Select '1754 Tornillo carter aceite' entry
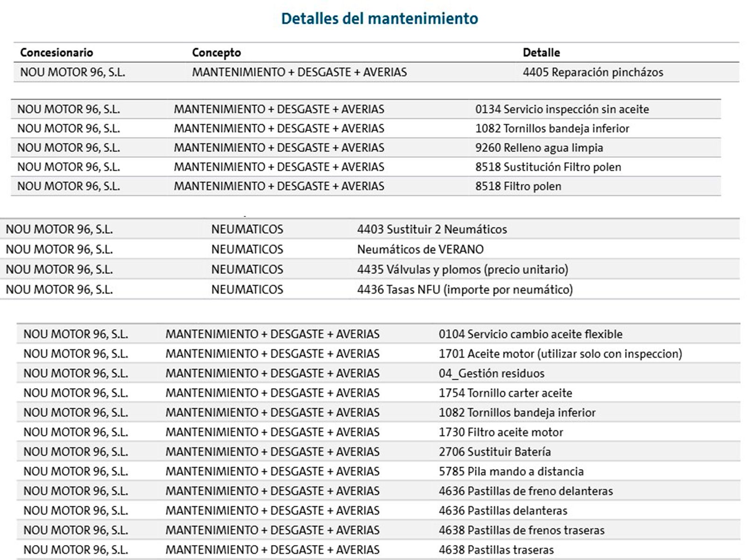Image resolution: width=747 pixels, height=560 pixels. click(505, 393)
